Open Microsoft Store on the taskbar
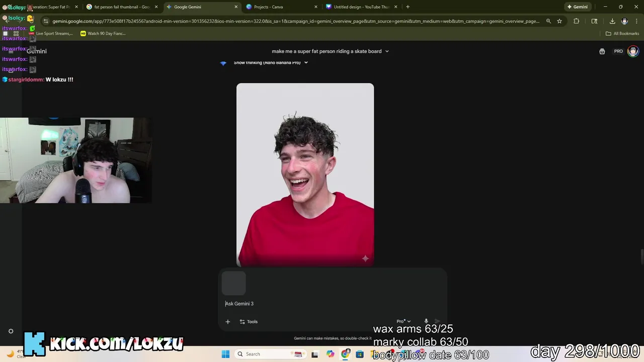The height and width of the screenshot is (362, 644). pos(360,354)
